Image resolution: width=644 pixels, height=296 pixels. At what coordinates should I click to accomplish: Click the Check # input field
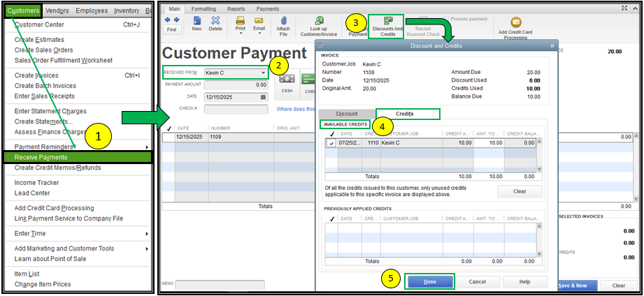[236, 109]
